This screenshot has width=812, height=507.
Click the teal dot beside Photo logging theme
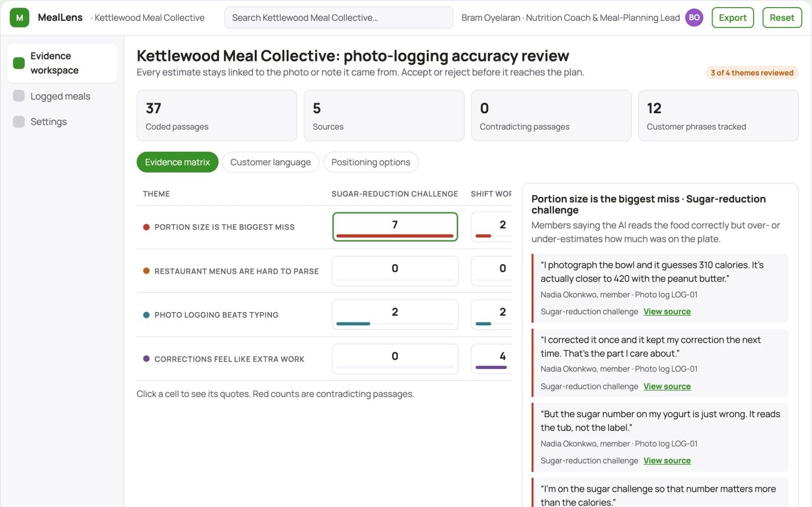click(146, 315)
